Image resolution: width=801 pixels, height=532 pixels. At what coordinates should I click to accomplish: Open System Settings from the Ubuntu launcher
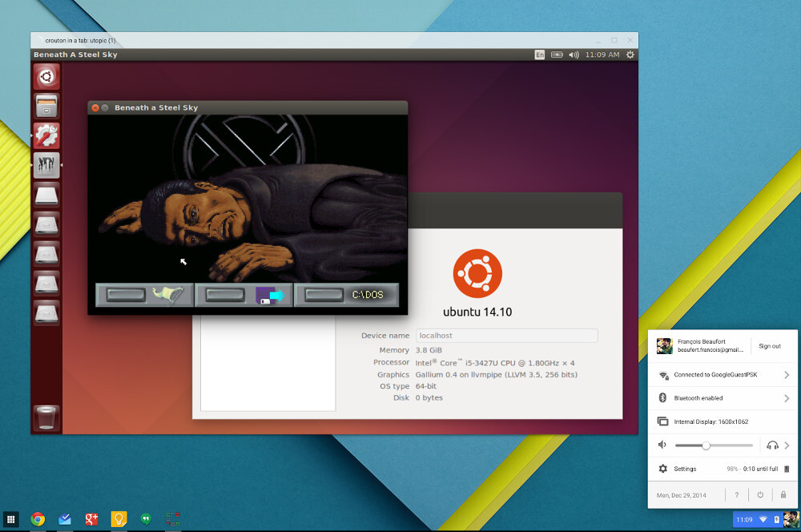(x=46, y=136)
